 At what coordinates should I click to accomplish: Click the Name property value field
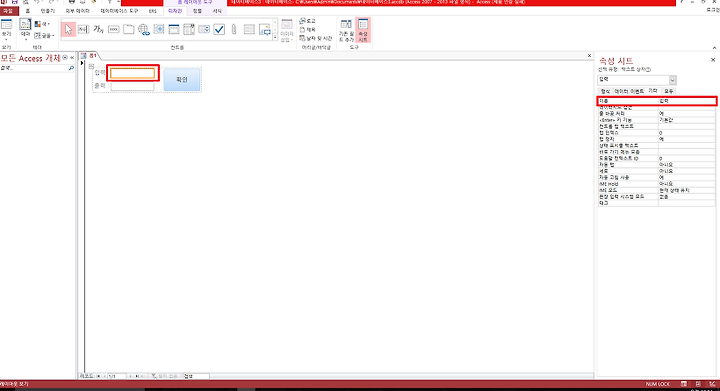(686, 101)
